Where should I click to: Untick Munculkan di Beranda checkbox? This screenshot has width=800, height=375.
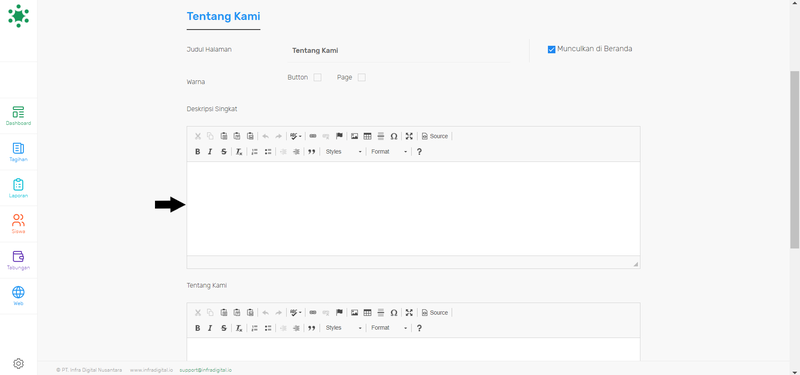pyautogui.click(x=551, y=49)
